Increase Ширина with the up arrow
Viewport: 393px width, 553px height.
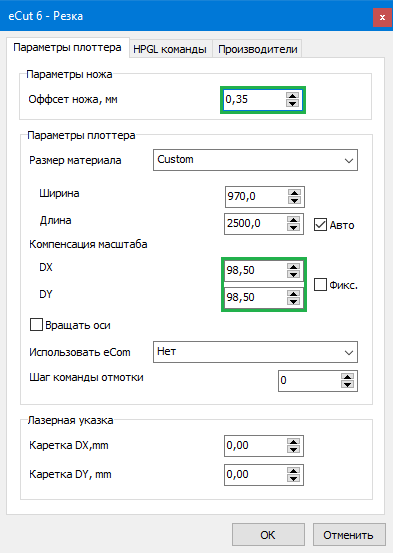click(x=294, y=193)
